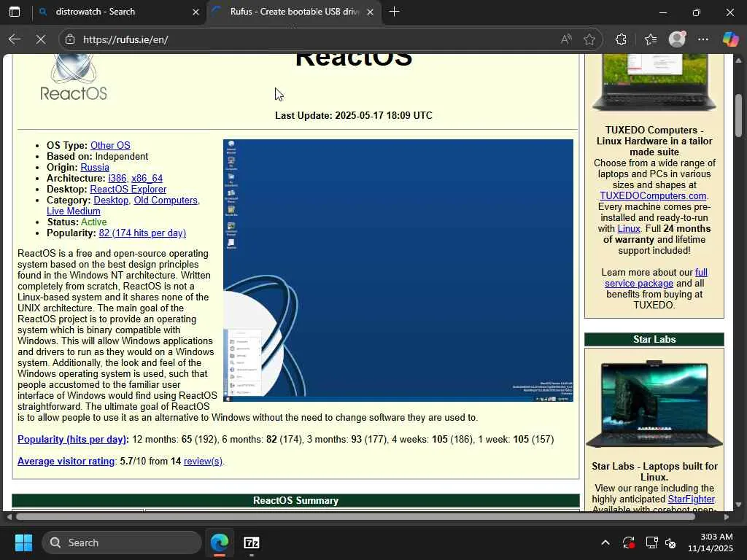Screen dimensions: 747x560
Task: Open the Read aloud icon
Action: point(566,39)
